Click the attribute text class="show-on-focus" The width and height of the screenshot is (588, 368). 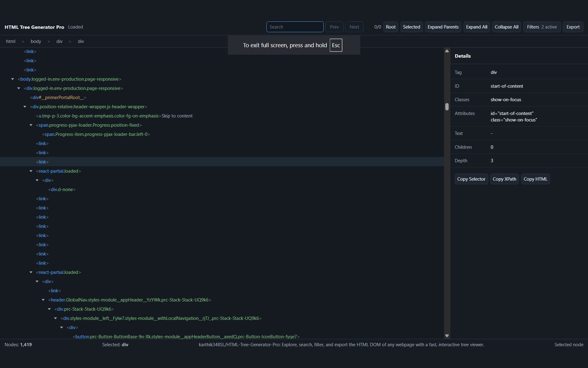pyautogui.click(x=514, y=120)
